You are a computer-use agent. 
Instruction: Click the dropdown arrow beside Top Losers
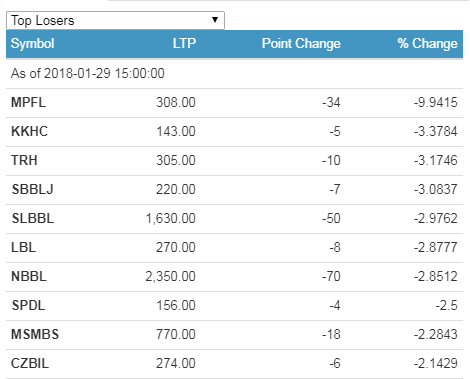(x=215, y=20)
